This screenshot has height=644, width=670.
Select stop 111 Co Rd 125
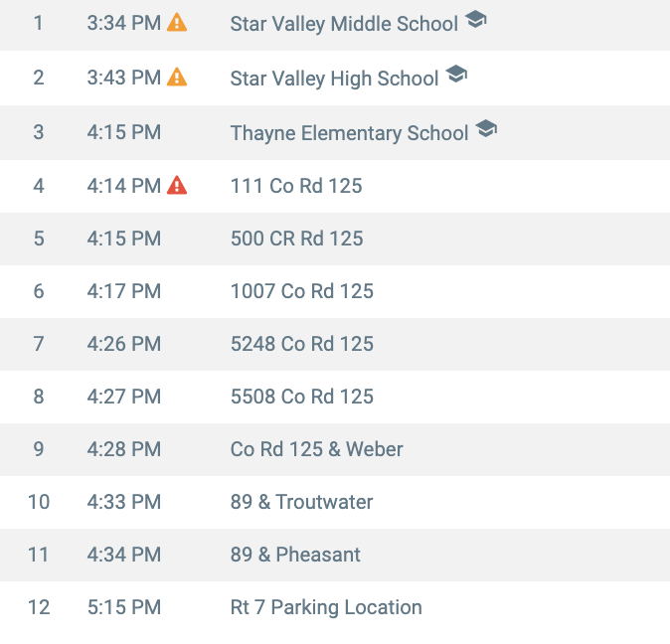[x=296, y=186]
